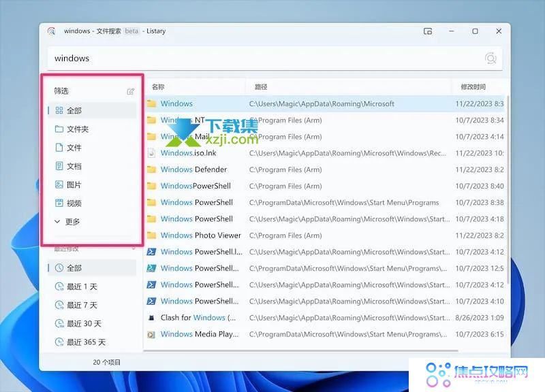
Task: Click the horizontal scrollbar below results
Action: (300, 350)
